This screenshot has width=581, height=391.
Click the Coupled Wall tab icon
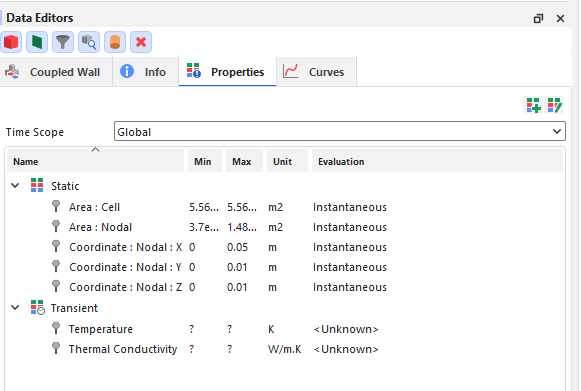[12, 72]
